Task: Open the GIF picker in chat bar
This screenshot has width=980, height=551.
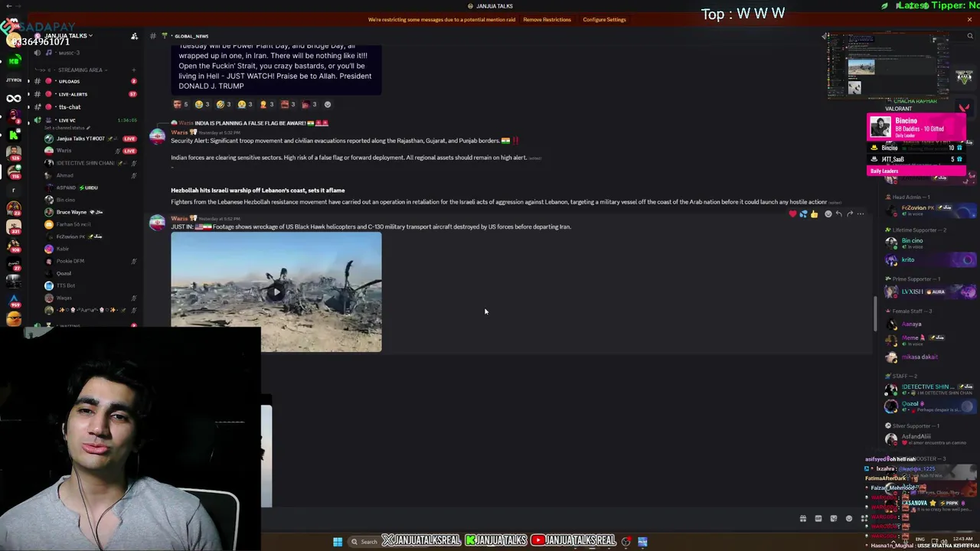Action: point(818,519)
